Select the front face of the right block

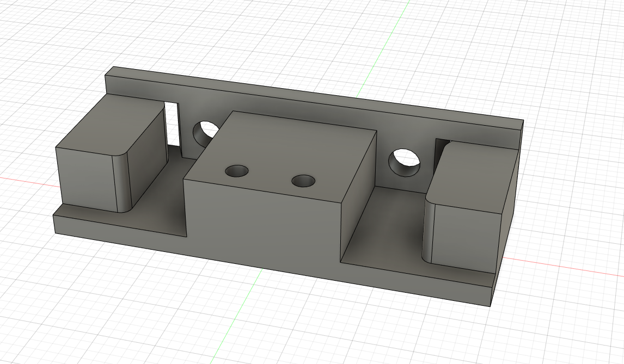pyautogui.click(x=466, y=239)
